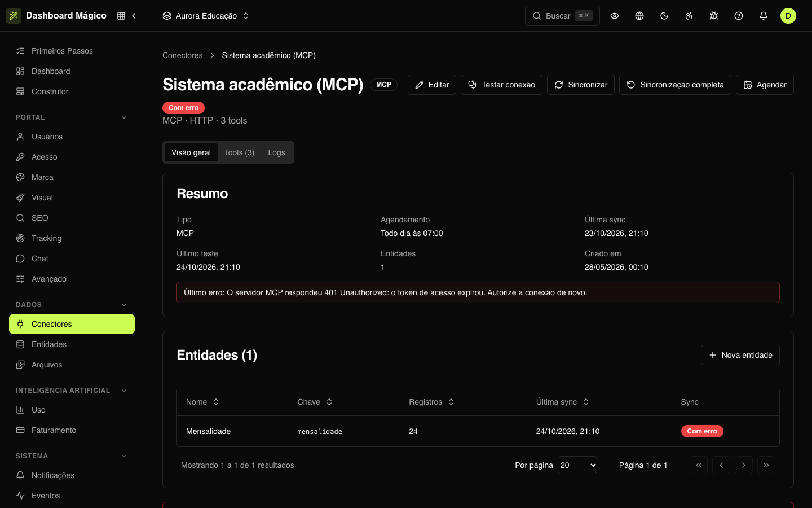The height and width of the screenshot is (508, 812).
Task: Switch to Tools (3) tab
Action: 239,152
